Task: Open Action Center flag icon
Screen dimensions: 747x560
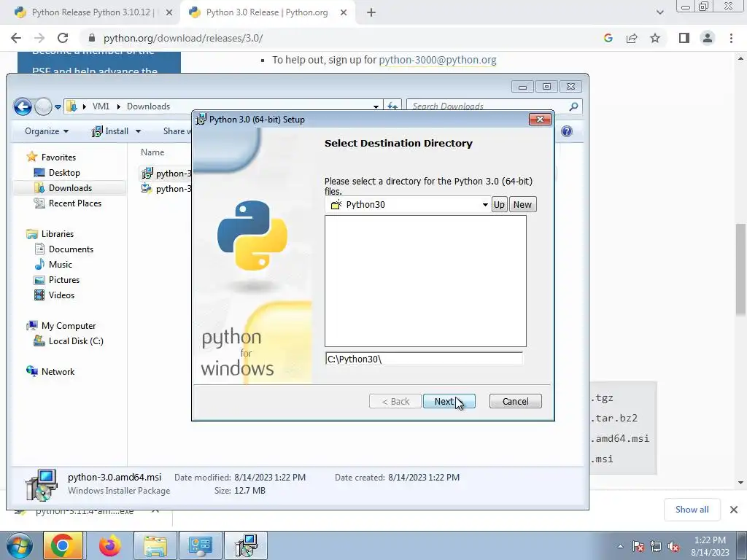Action: (638, 546)
